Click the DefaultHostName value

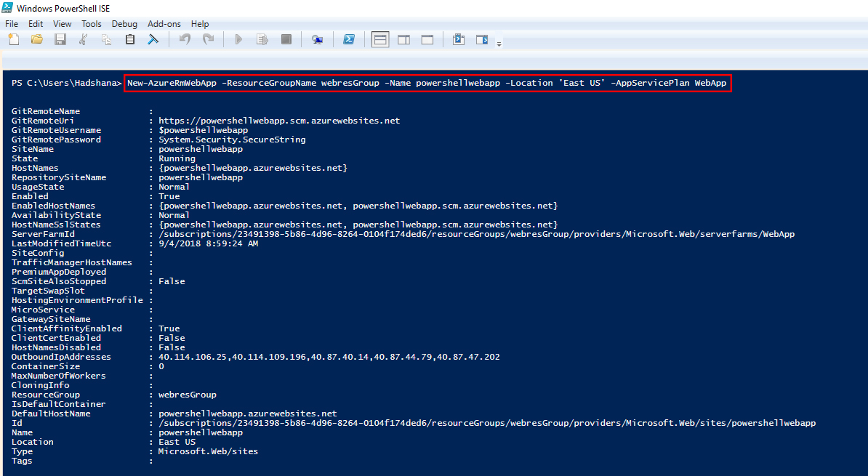(x=247, y=414)
